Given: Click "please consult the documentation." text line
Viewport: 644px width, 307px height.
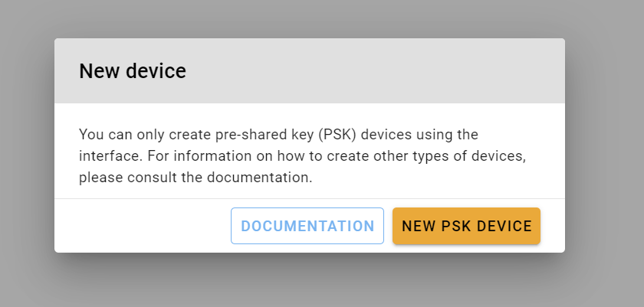Looking at the screenshot, I should pos(196,178).
